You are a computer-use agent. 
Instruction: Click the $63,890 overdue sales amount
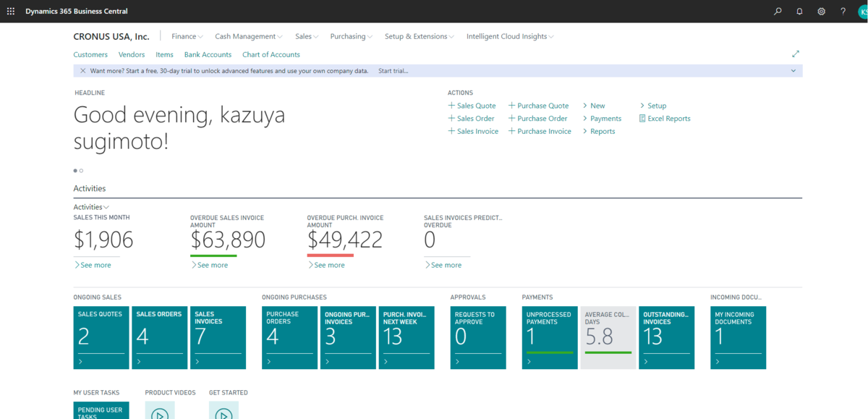point(228,240)
